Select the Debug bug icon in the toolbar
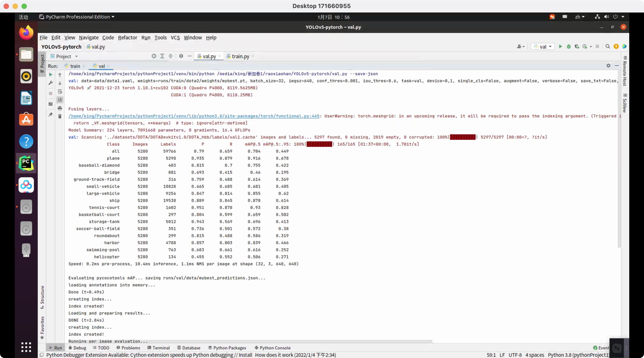644x358 pixels. coord(569,46)
